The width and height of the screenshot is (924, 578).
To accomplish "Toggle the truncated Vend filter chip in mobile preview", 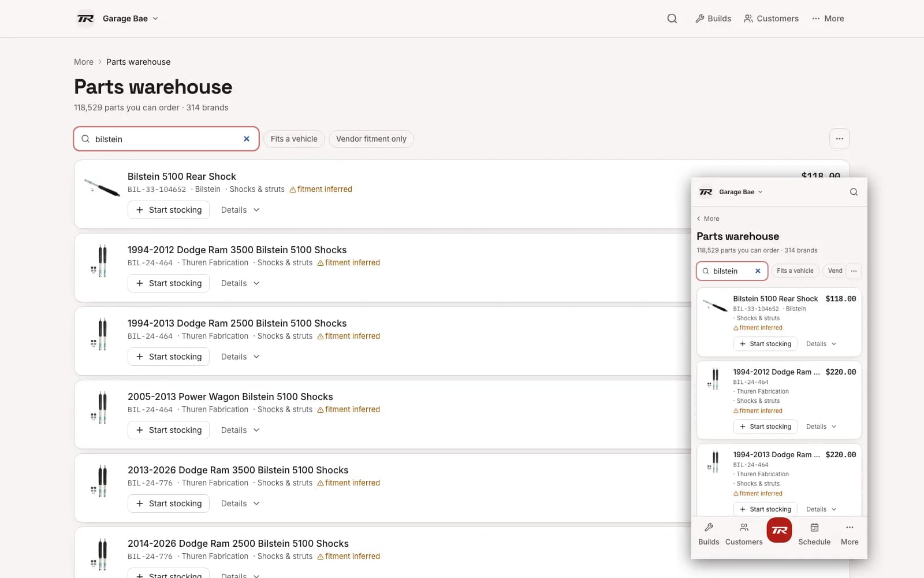I will (834, 271).
